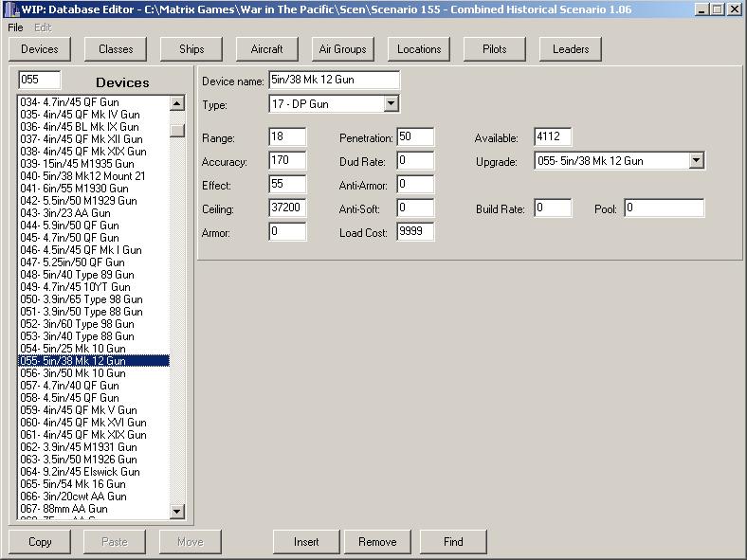This screenshot has height=560, width=747.
Task: Click the Device name text field
Action: coord(334,81)
